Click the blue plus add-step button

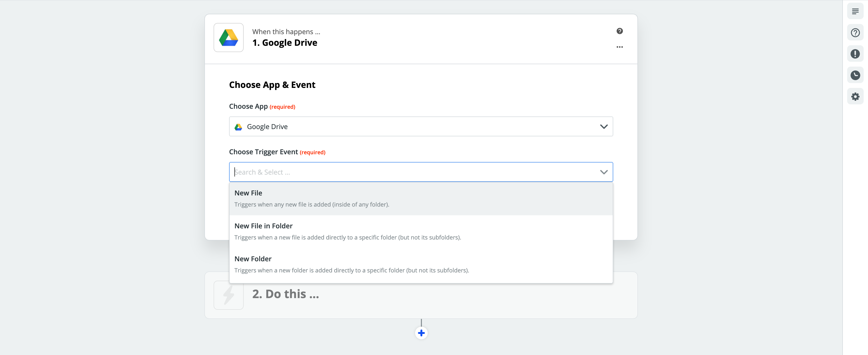pyautogui.click(x=421, y=333)
